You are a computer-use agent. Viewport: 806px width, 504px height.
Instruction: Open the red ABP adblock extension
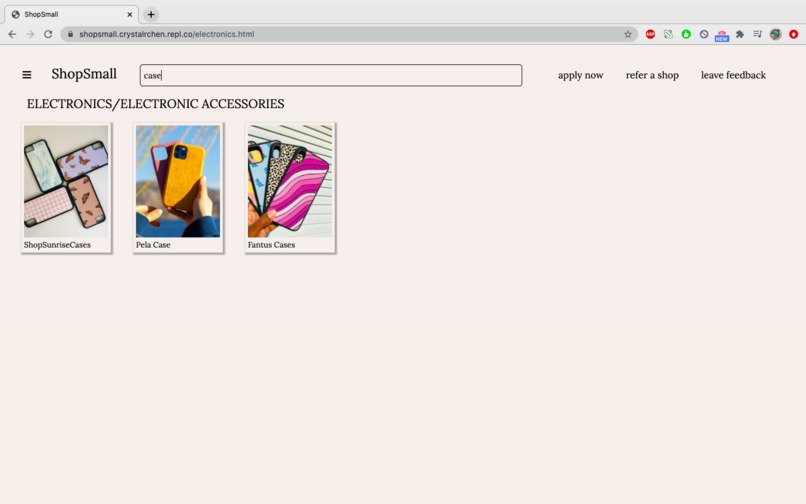pyautogui.click(x=650, y=34)
